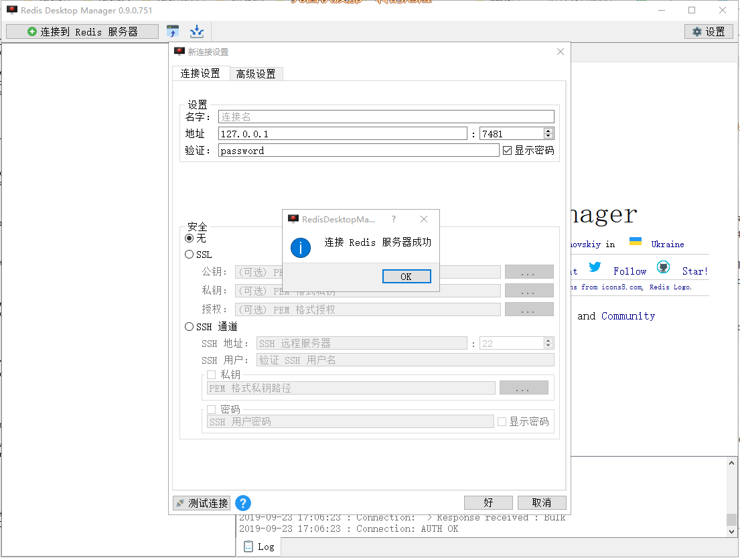This screenshot has height=560, width=740.
Task: Select the no security radio button
Action: coord(190,238)
